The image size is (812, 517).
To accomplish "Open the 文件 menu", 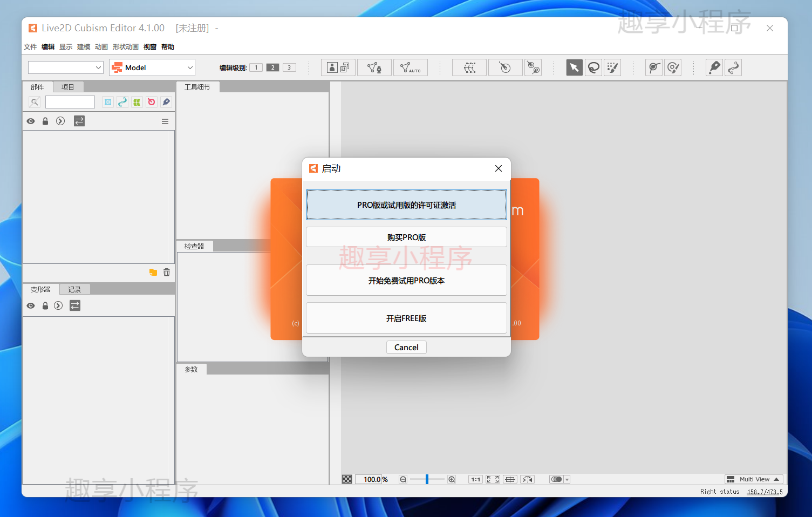I will (30, 47).
